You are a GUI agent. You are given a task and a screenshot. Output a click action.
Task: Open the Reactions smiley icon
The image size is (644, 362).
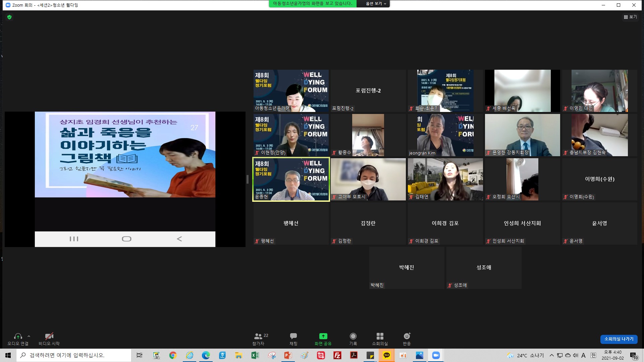[407, 336]
